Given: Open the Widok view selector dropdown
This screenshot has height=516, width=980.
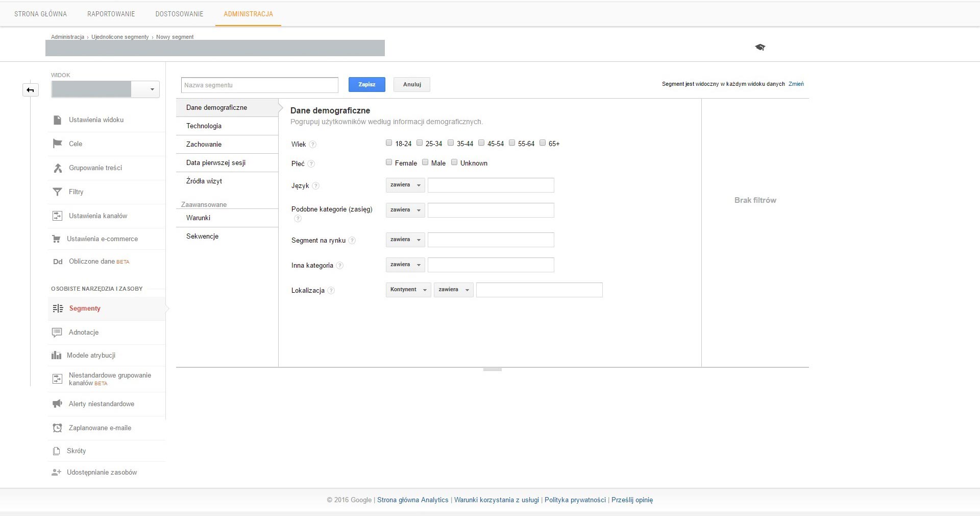Looking at the screenshot, I should pos(105,89).
